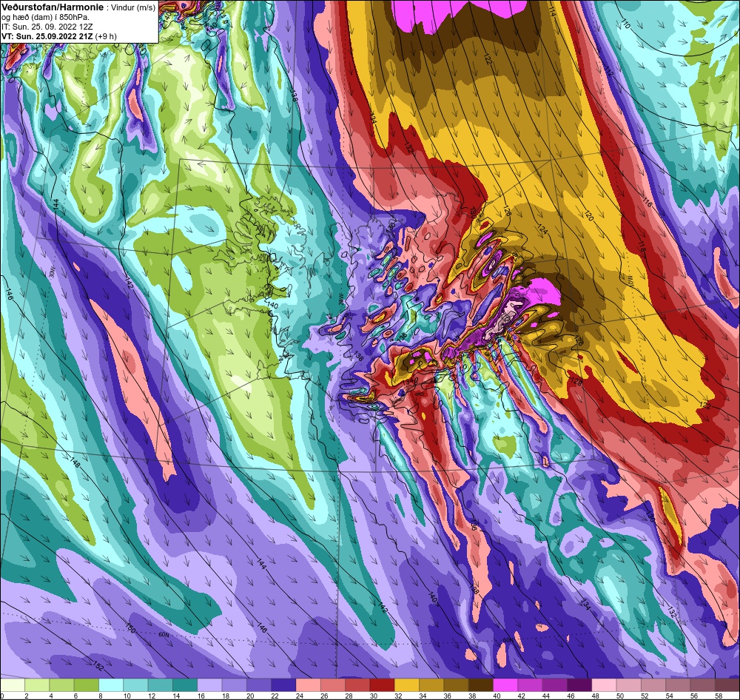Choose the dark brown 38–40 m/s legend swatch
The image size is (740, 700).
pos(481,685)
